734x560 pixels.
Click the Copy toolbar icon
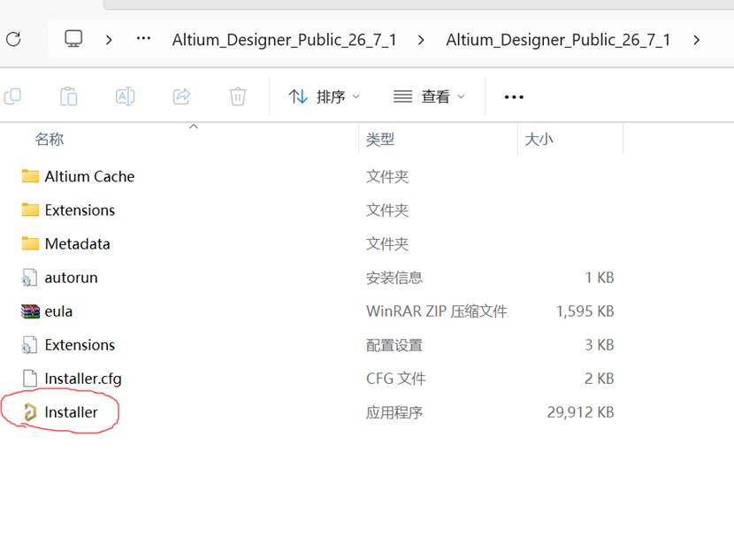[12, 96]
